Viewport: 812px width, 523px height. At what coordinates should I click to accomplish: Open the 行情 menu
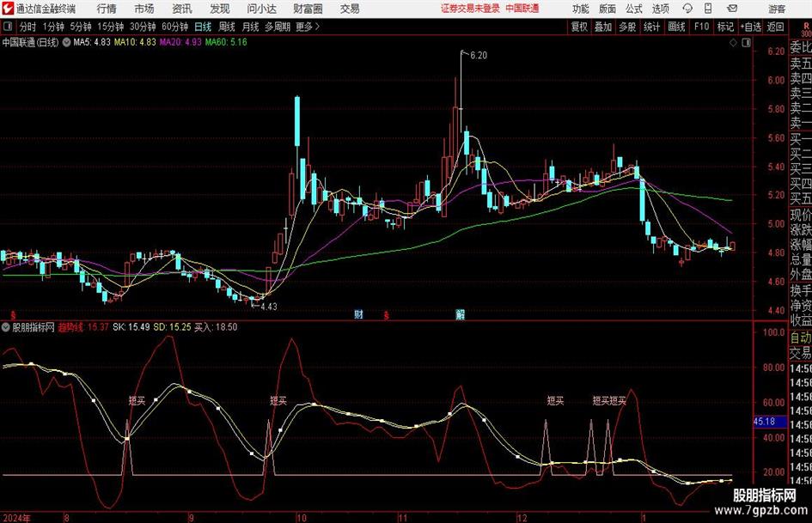tap(107, 9)
